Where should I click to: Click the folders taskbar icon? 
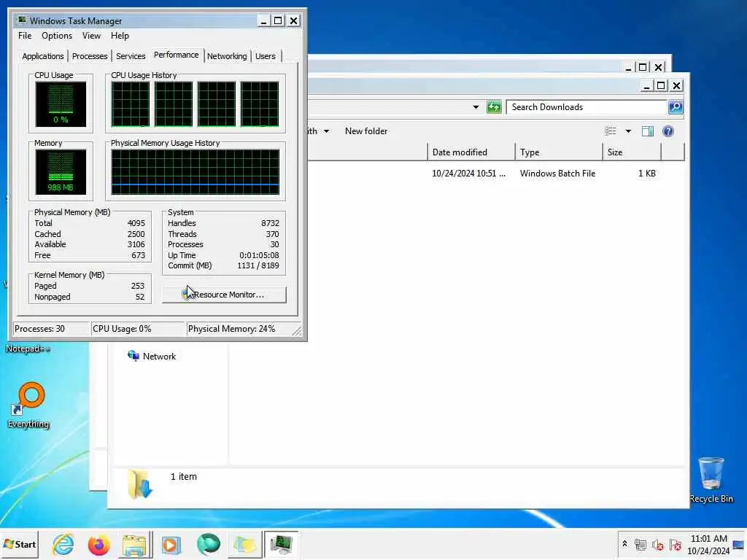[244, 544]
